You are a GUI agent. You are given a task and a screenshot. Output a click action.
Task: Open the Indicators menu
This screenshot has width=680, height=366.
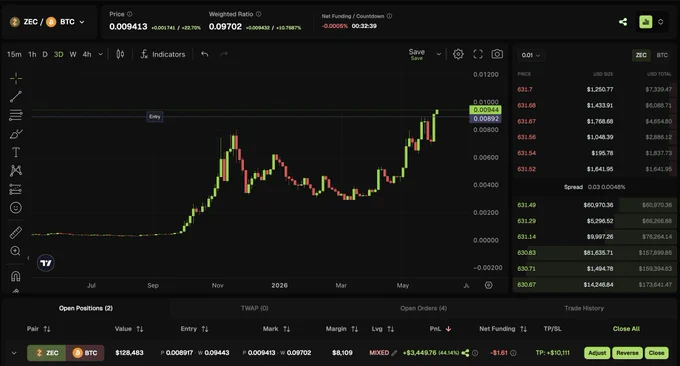point(163,54)
